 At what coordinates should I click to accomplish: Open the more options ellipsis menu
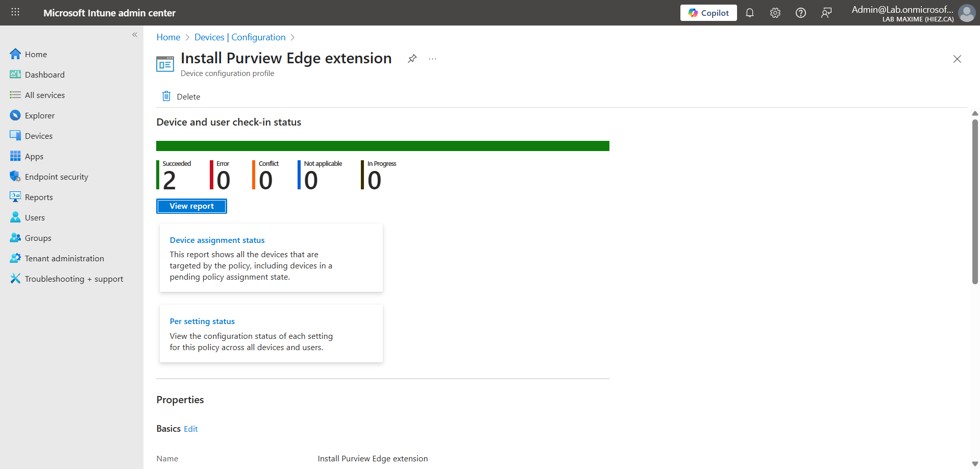pos(432,59)
